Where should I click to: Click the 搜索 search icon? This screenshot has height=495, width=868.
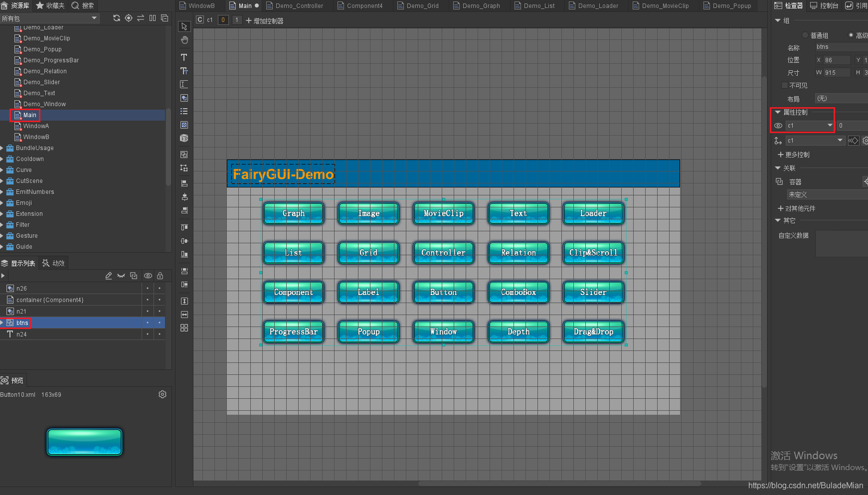pos(76,5)
